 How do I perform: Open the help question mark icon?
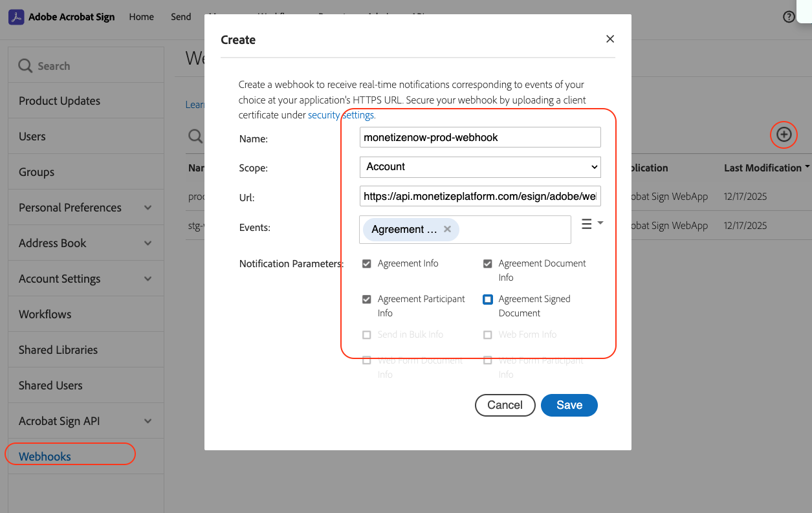click(789, 17)
